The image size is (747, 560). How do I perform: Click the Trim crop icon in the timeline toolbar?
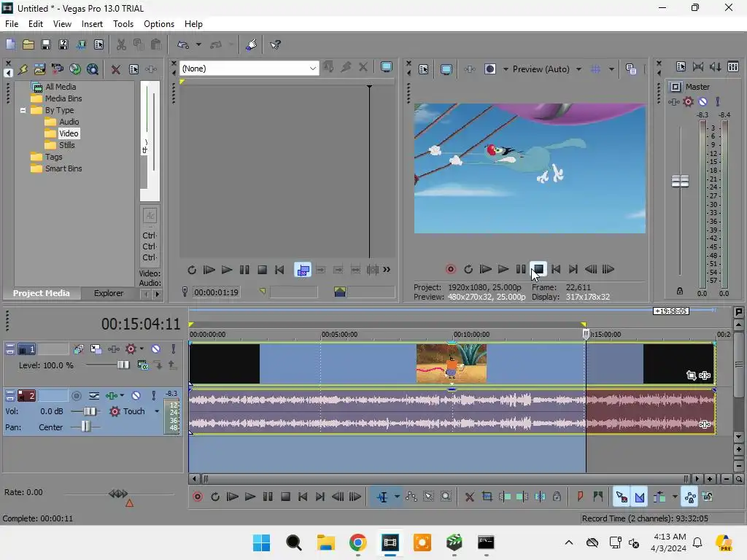click(x=487, y=497)
